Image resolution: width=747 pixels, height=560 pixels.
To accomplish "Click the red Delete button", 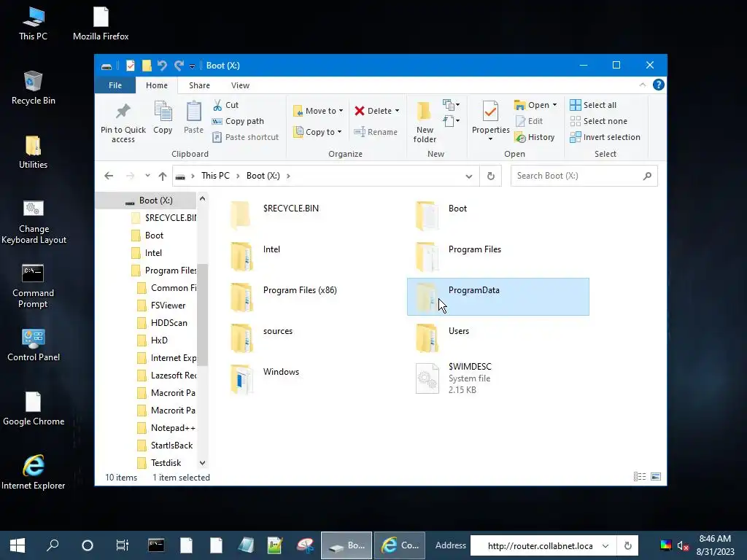I will point(373,111).
